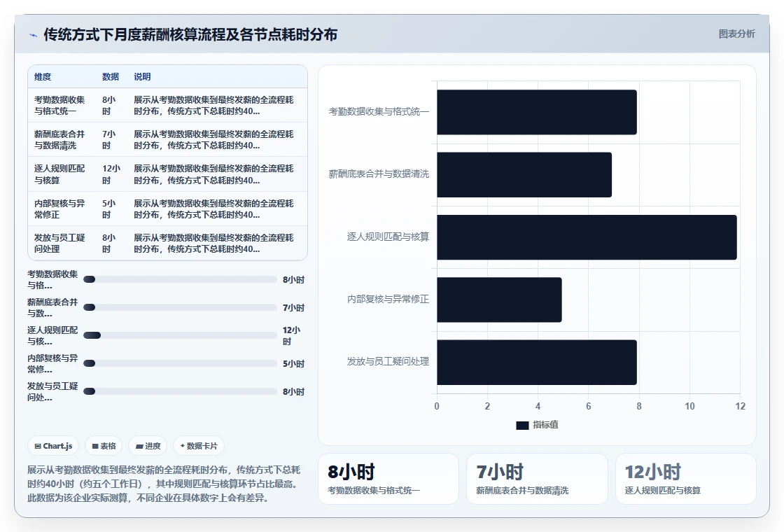Toggle the 指标值 legend swatch
Image resolution: width=784 pixels, height=532 pixels.
click(522, 425)
